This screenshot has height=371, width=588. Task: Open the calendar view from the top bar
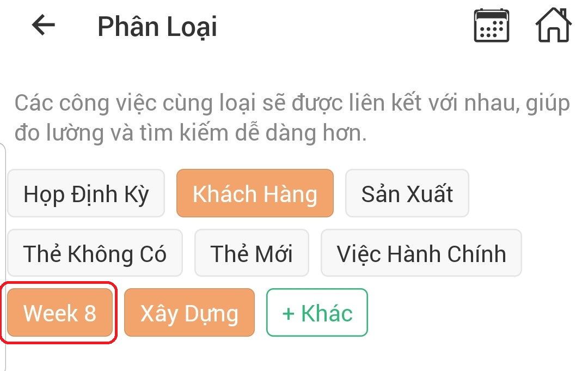click(x=491, y=25)
